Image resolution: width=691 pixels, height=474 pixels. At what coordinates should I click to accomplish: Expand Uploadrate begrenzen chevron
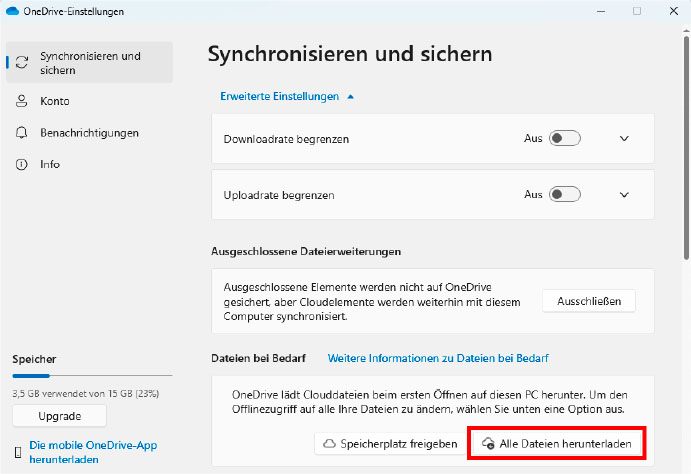624,194
